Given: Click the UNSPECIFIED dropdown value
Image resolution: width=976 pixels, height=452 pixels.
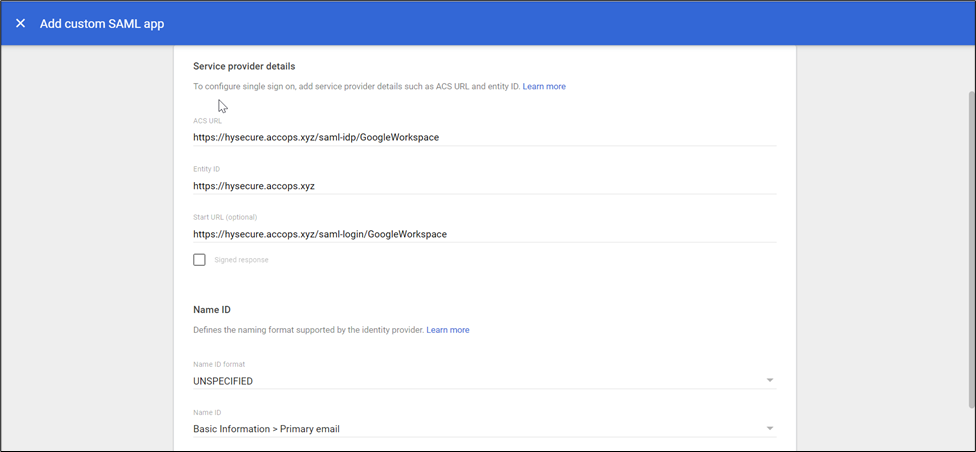Looking at the screenshot, I should (x=223, y=381).
